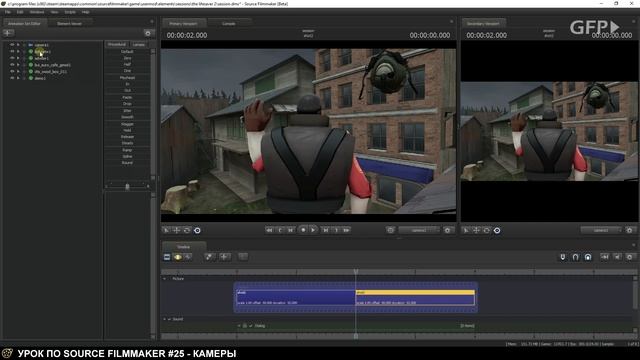This screenshot has height=360, width=640.
Task: Open Secondary Viewport settings gear
Action: pyautogui.click(x=629, y=230)
